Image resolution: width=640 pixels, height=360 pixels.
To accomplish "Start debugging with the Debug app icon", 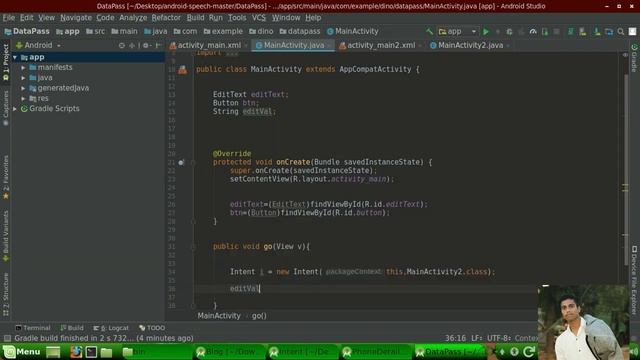I will point(509,31).
